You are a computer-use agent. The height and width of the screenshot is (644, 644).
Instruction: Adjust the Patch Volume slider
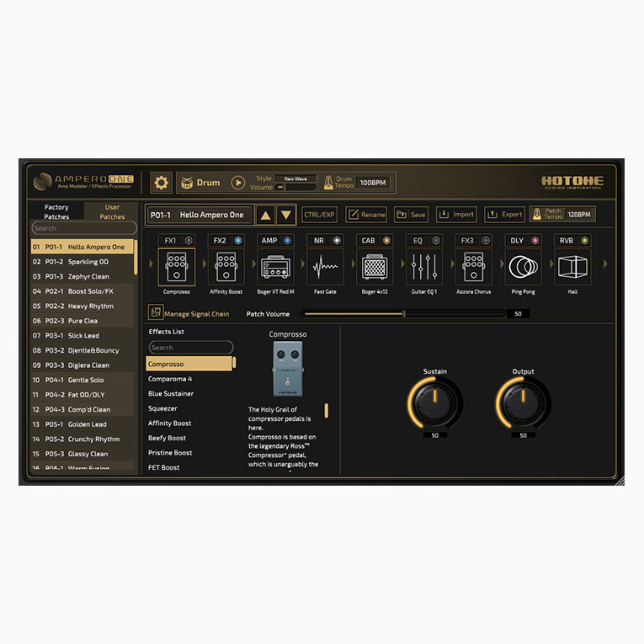coord(404,314)
